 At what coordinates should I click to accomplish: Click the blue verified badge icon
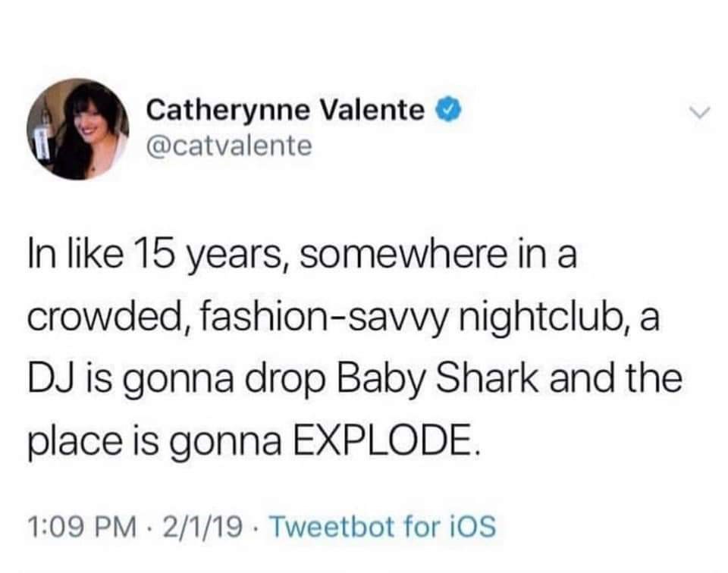tap(447, 111)
